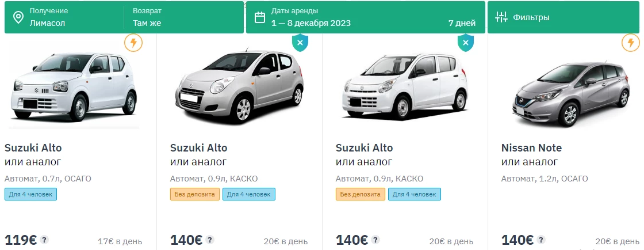The width and height of the screenshot is (644, 250).
Task: Click the filters sliders icon
Action: (501, 17)
